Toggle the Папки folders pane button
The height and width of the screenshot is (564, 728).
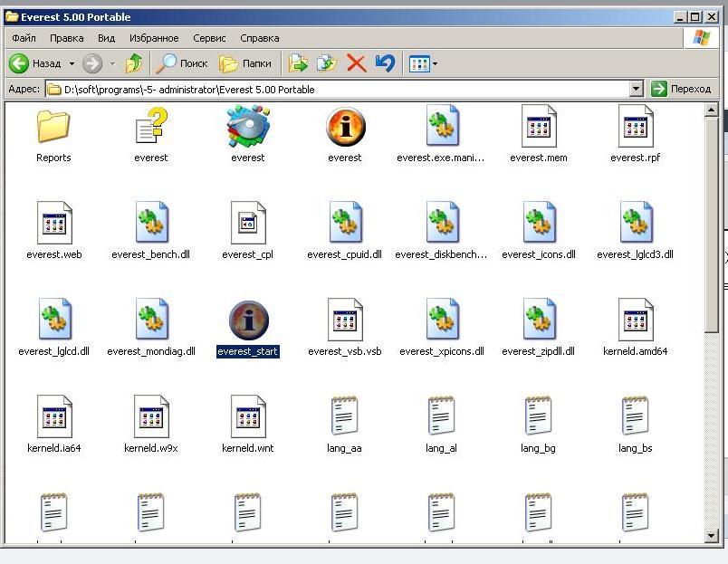click(246, 63)
